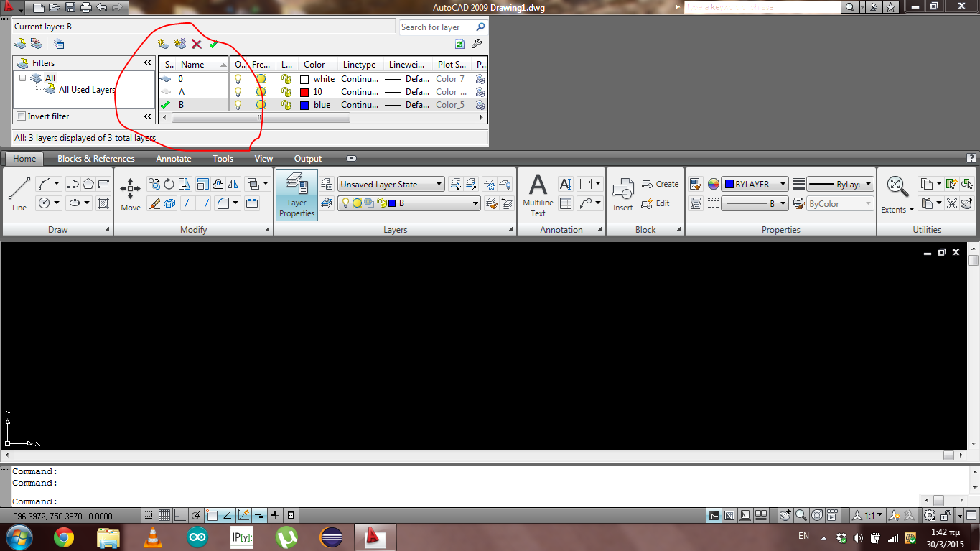The width and height of the screenshot is (980, 551).
Task: Toggle the Grid display button in status bar
Action: 164,515
